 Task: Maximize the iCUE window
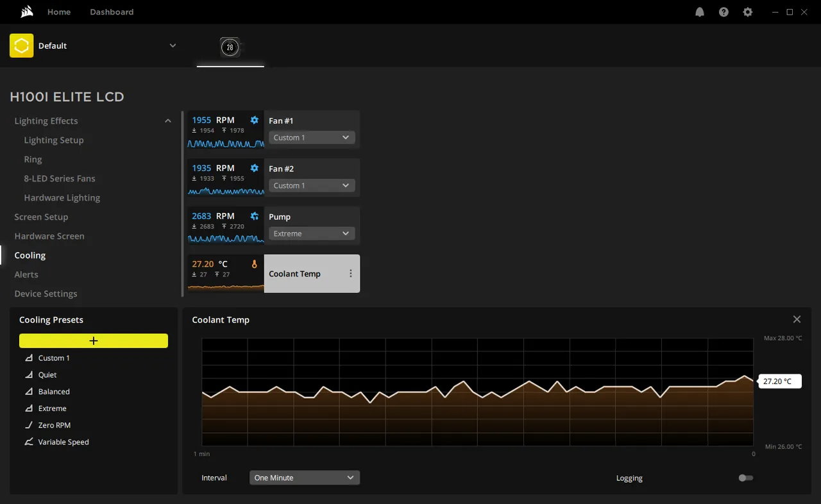click(790, 12)
